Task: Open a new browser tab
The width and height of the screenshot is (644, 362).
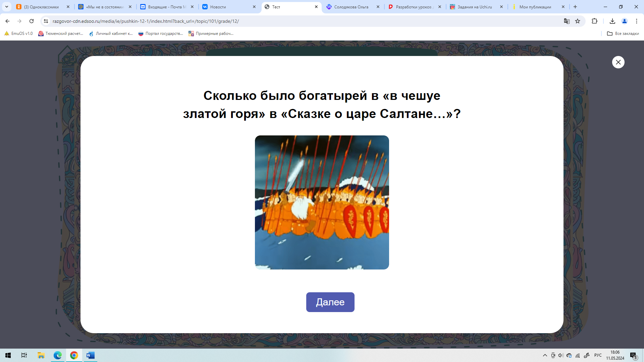Action: pos(575,7)
